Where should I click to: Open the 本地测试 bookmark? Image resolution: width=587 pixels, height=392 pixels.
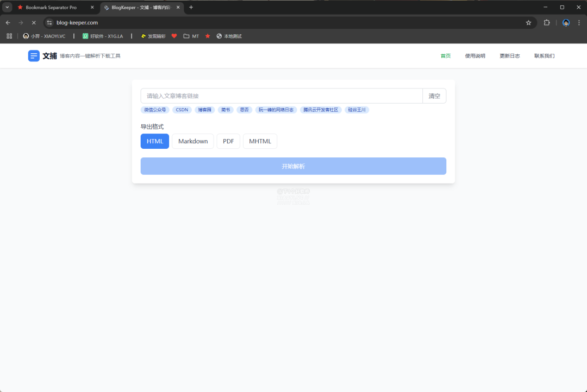click(229, 36)
